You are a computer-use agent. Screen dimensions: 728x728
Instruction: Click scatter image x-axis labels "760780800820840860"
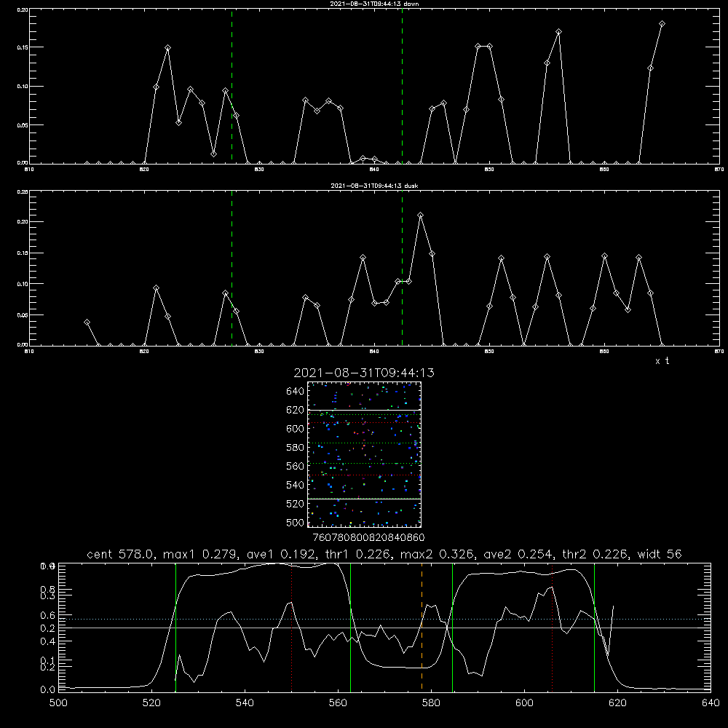pyautogui.click(x=368, y=537)
